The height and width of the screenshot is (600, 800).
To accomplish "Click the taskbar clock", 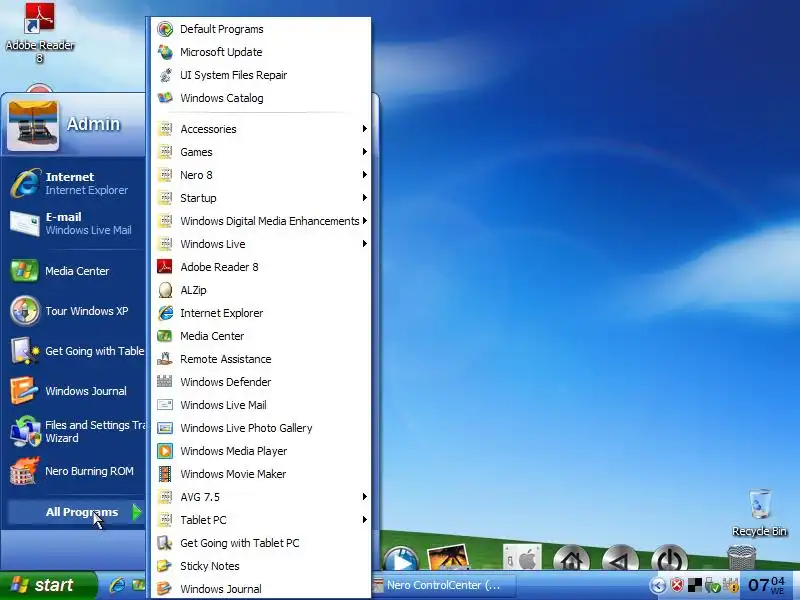I will (x=766, y=585).
